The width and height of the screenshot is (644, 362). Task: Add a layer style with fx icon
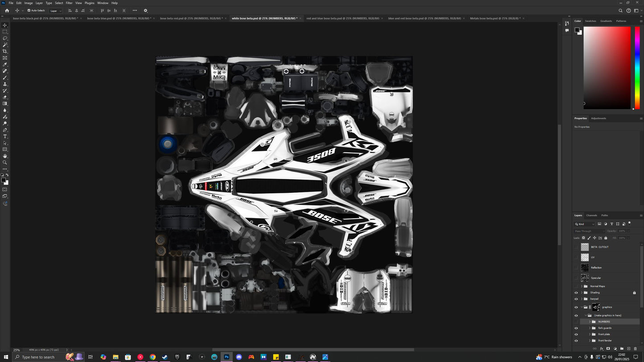601,349
